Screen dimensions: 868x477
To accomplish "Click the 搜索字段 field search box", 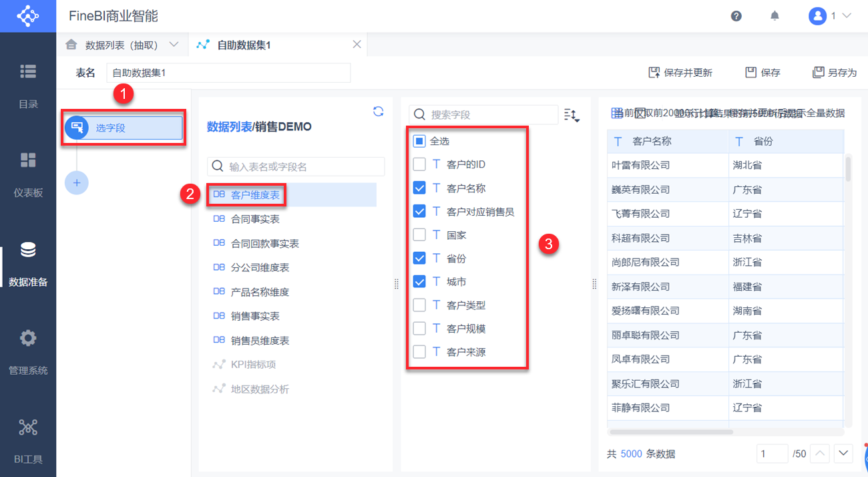I will (x=483, y=115).
